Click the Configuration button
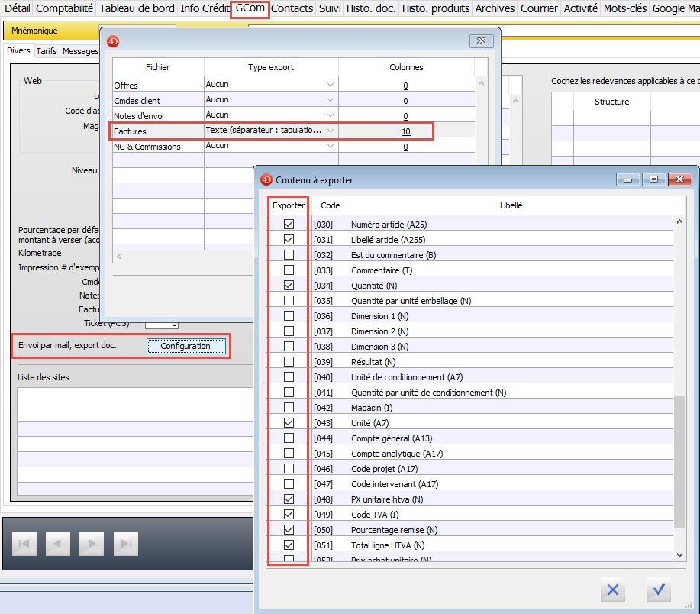Viewport: 700px width, 614px height. (185, 347)
